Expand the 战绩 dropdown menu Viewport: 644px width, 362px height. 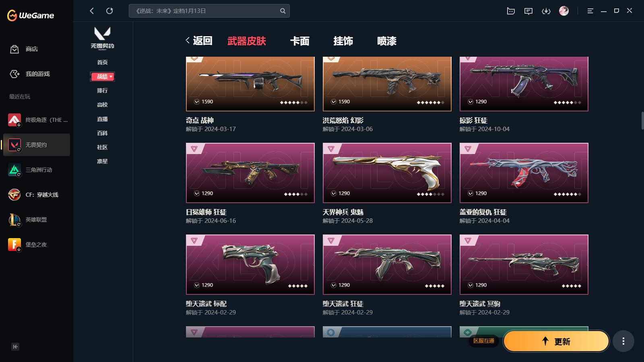pos(103,76)
